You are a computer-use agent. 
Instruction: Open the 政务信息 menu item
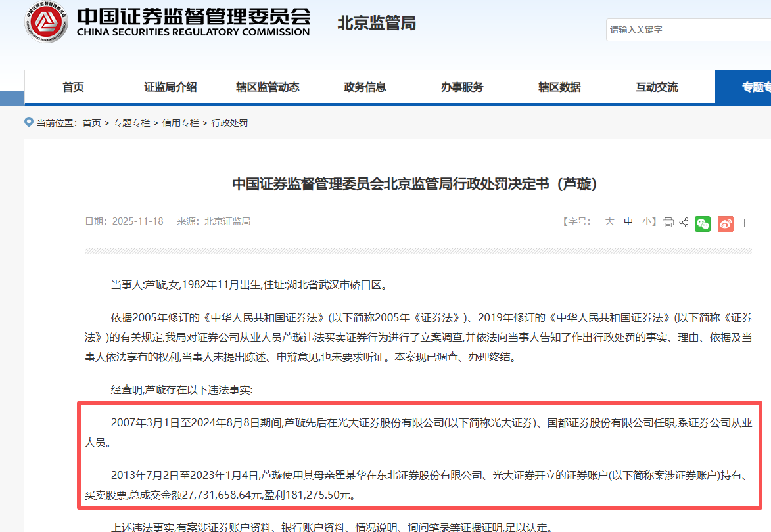[x=365, y=87]
